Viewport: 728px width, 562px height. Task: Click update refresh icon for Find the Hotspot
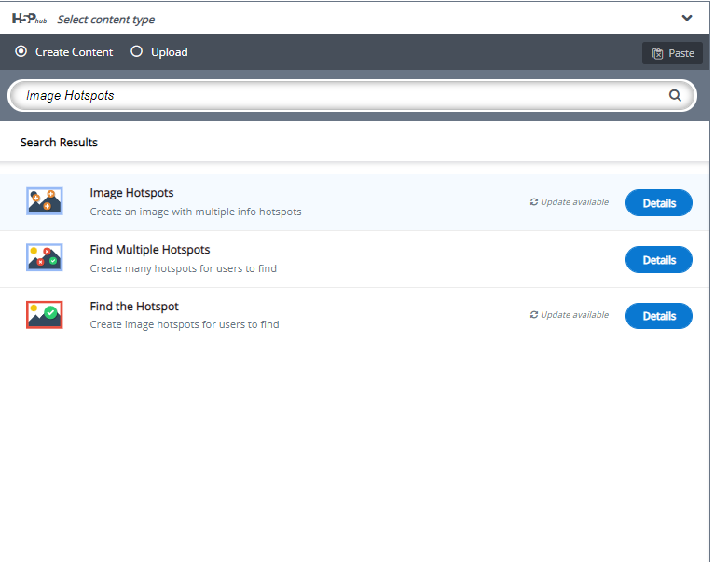click(534, 315)
